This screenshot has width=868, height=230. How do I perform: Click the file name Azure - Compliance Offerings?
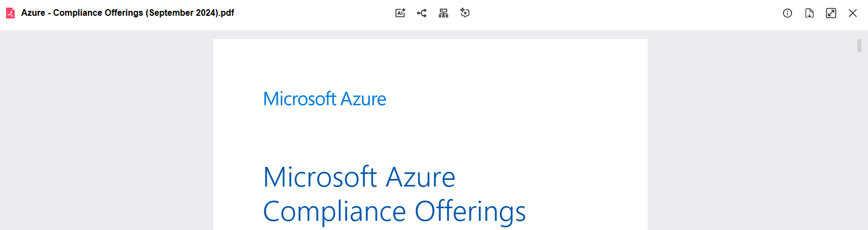tap(82, 13)
